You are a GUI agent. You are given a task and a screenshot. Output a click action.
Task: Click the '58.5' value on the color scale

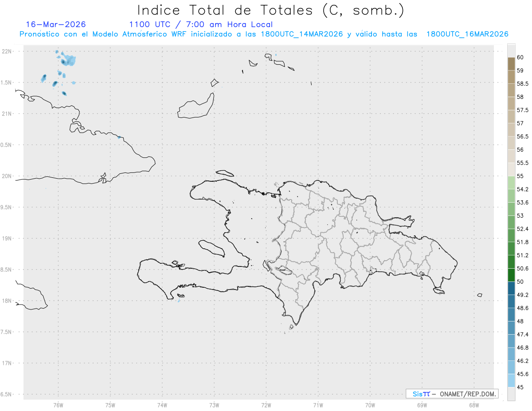tap(522, 83)
